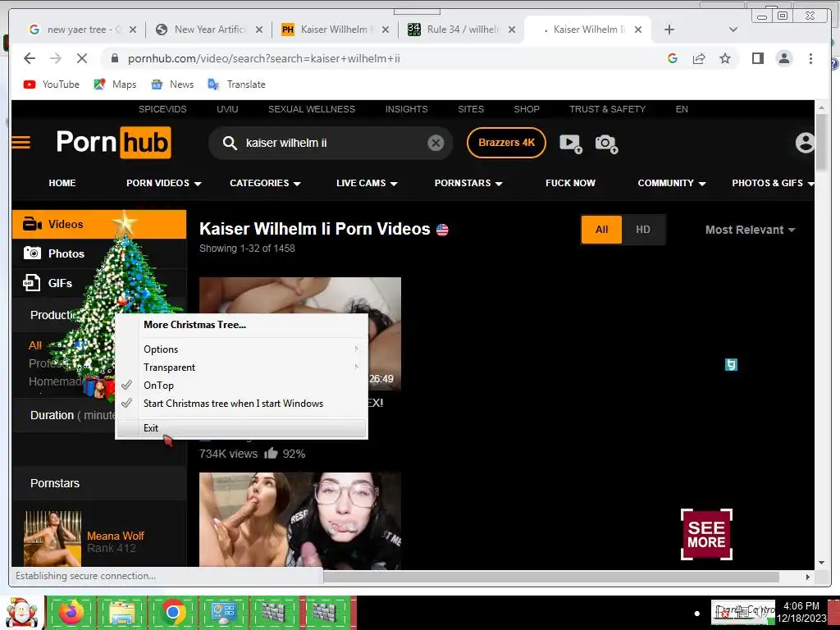Open the tab search chevron in the tab strip
840x630 pixels.
click(x=733, y=30)
